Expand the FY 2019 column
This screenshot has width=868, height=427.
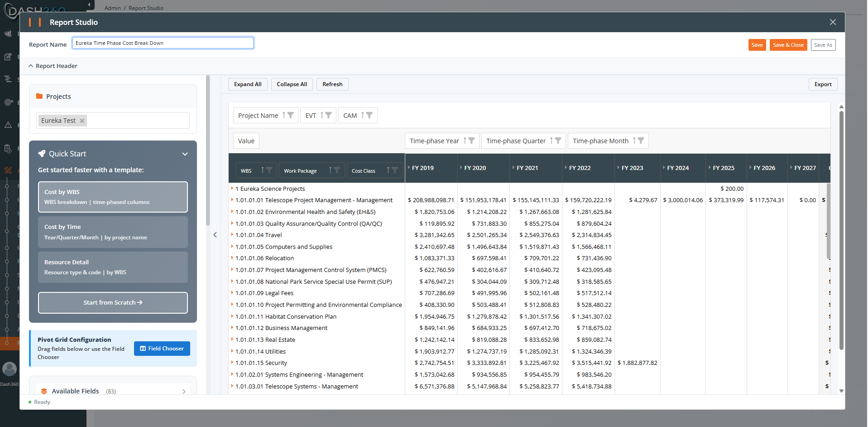pyautogui.click(x=409, y=168)
